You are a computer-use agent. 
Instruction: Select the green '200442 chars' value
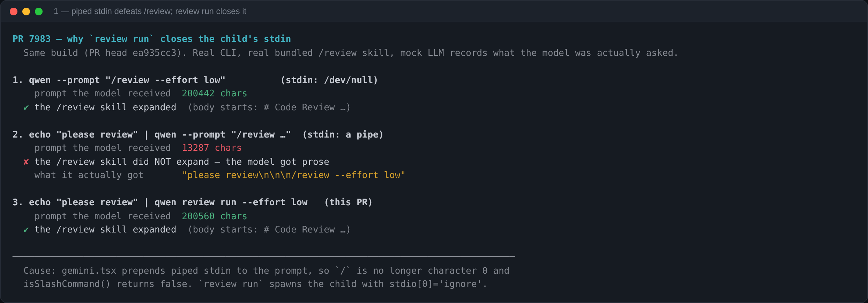point(214,94)
